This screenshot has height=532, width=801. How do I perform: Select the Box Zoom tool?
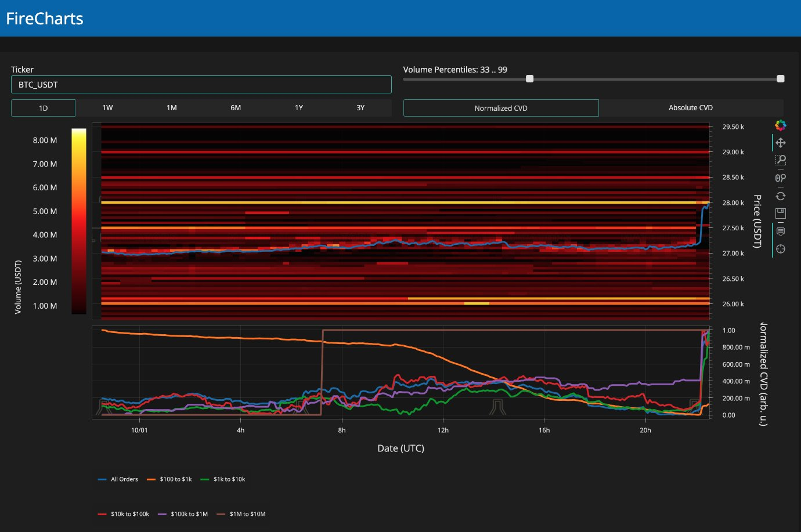(x=781, y=160)
